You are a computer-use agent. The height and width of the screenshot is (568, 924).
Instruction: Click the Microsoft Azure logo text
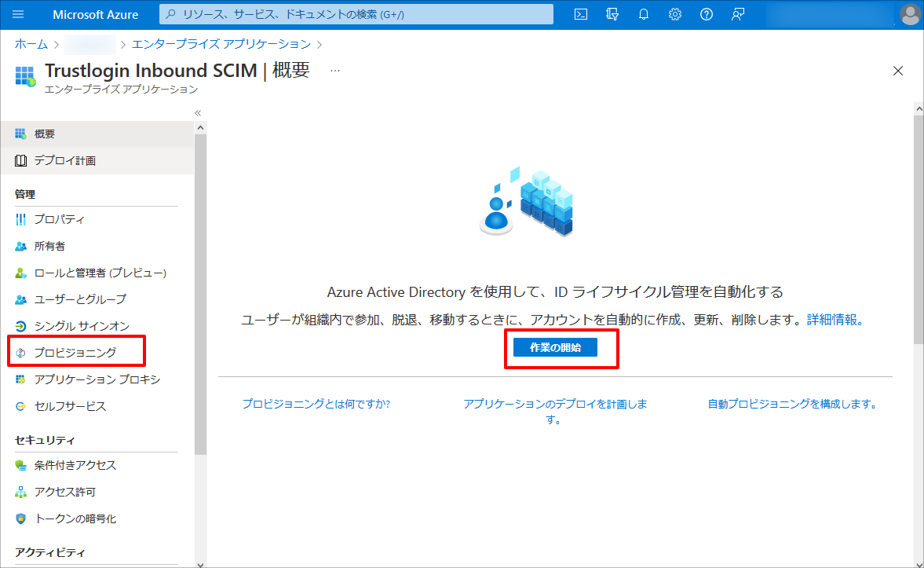(96, 15)
